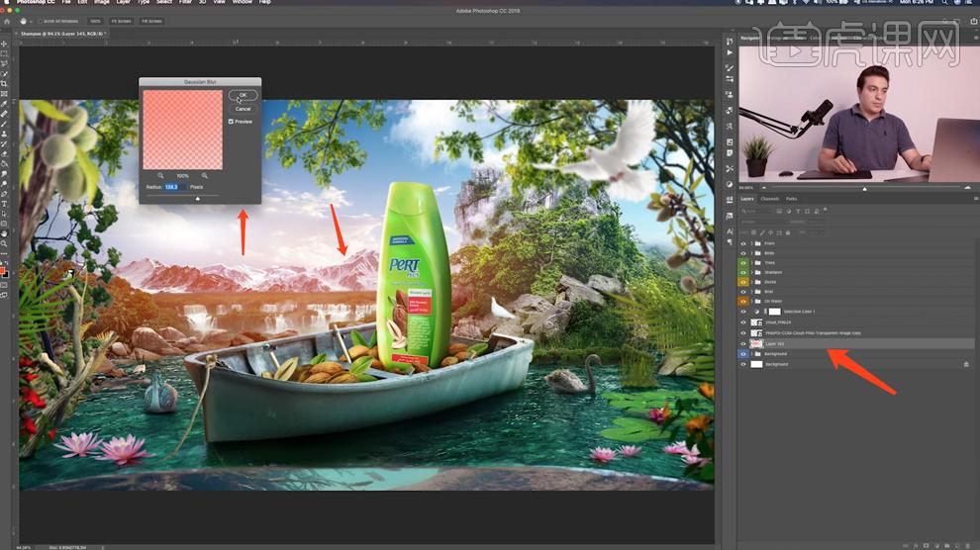Activate the Zoom tool in toolbar
Image resolution: width=980 pixels, height=550 pixels.
pyautogui.click(x=5, y=243)
